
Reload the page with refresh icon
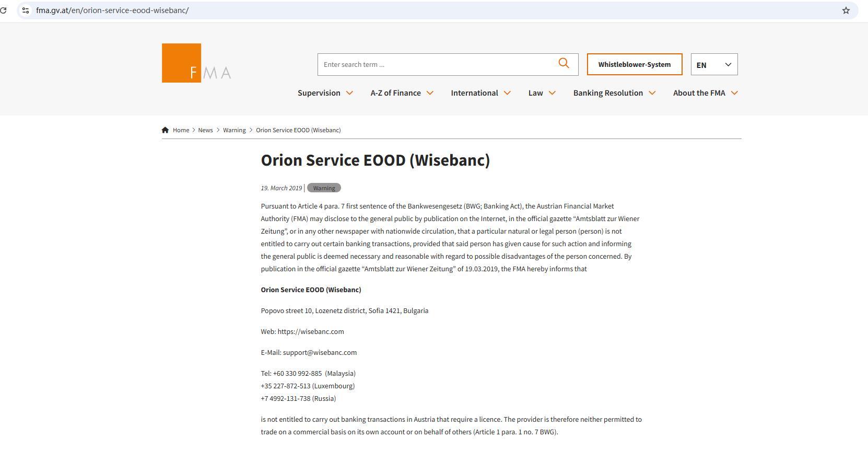[3, 10]
